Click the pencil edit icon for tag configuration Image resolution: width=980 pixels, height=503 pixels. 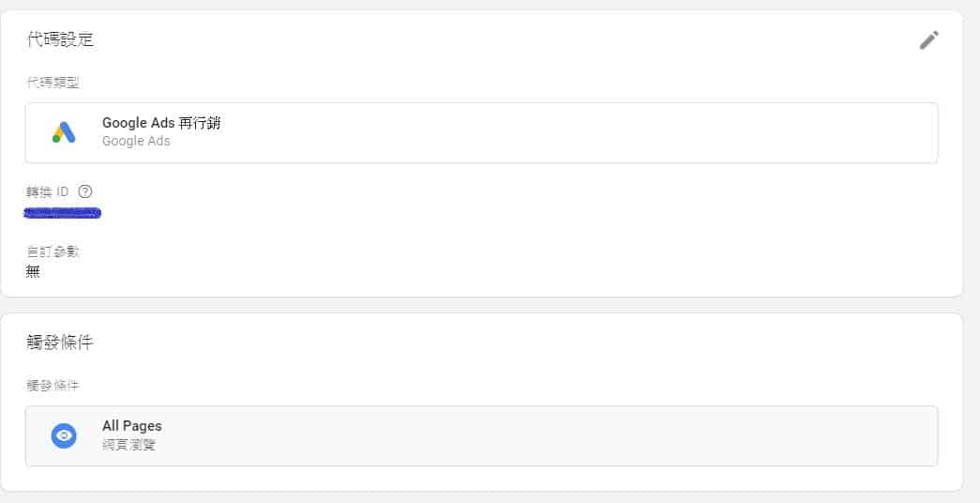click(928, 40)
